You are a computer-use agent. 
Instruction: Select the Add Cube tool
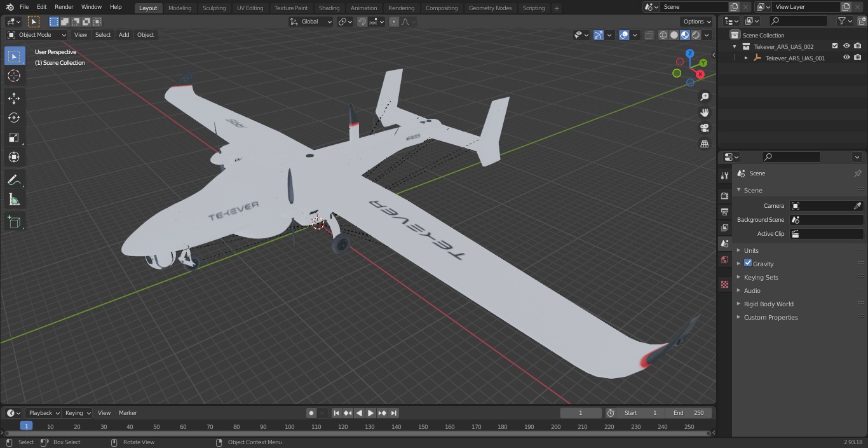point(14,222)
